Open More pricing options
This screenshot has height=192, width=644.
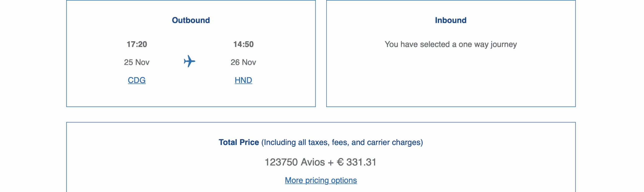pos(321,180)
